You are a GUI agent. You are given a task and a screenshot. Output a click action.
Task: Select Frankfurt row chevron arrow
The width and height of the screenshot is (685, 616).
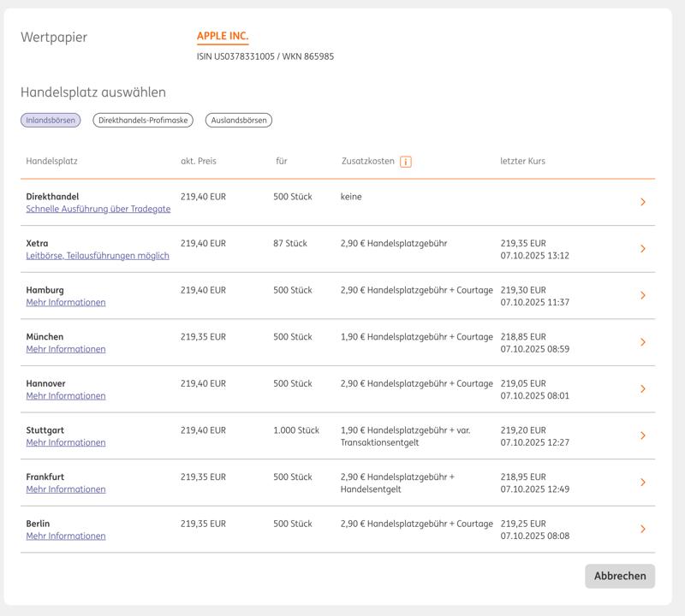[642, 483]
